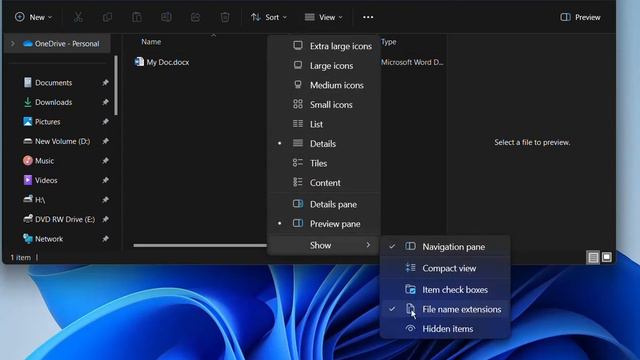The height and width of the screenshot is (360, 640).
Task: Unpin Documents using its pin icon
Action: [x=105, y=82]
